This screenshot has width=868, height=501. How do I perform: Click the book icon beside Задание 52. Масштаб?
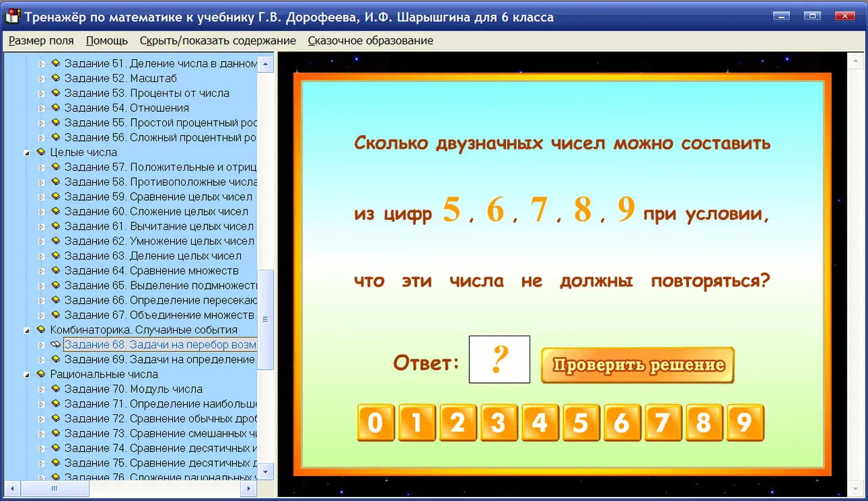pos(56,78)
